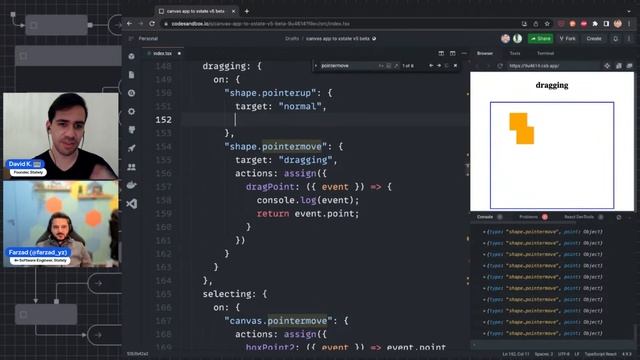The height and width of the screenshot is (360, 640).
Task: Toggle the CodeSandbox hamburger sidebar menu
Action: 131,38
